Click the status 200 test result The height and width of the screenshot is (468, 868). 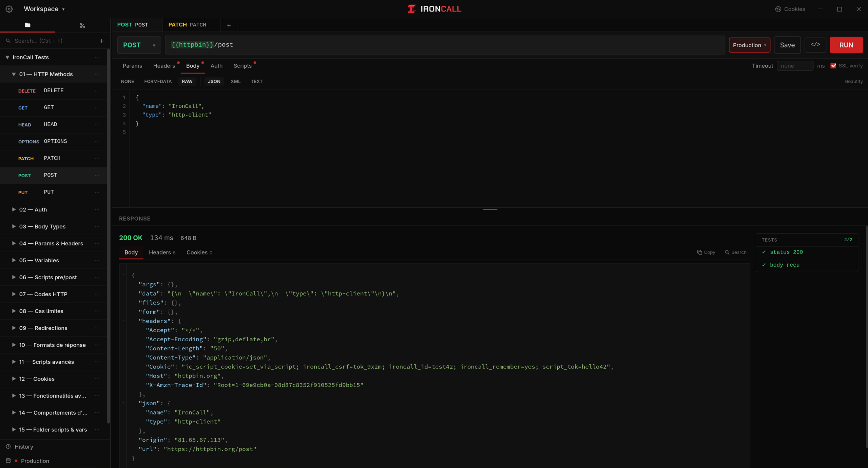(x=807, y=252)
